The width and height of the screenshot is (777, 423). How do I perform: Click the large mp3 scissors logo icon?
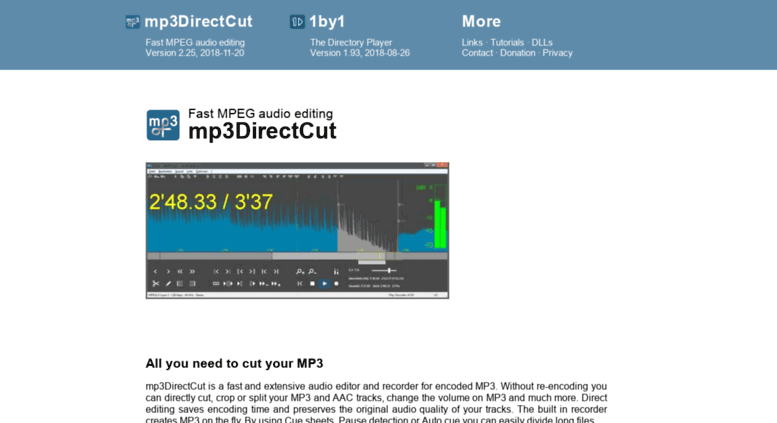coord(163,125)
